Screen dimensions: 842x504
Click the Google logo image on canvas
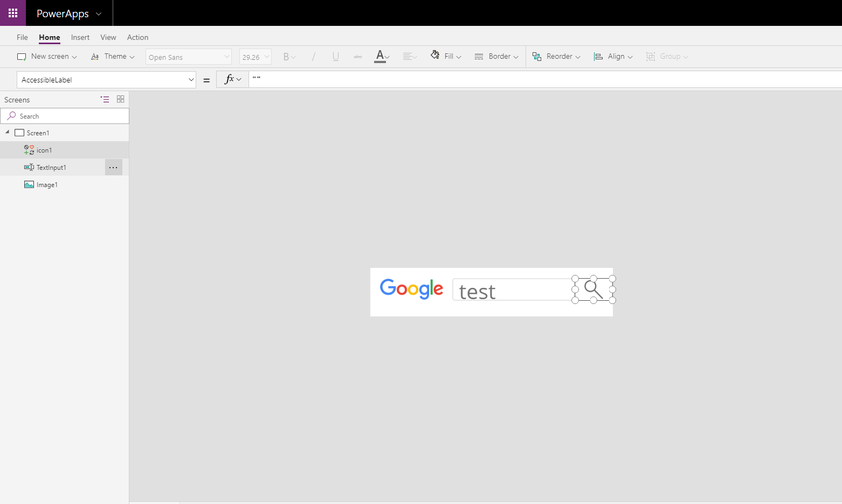pyautogui.click(x=411, y=289)
